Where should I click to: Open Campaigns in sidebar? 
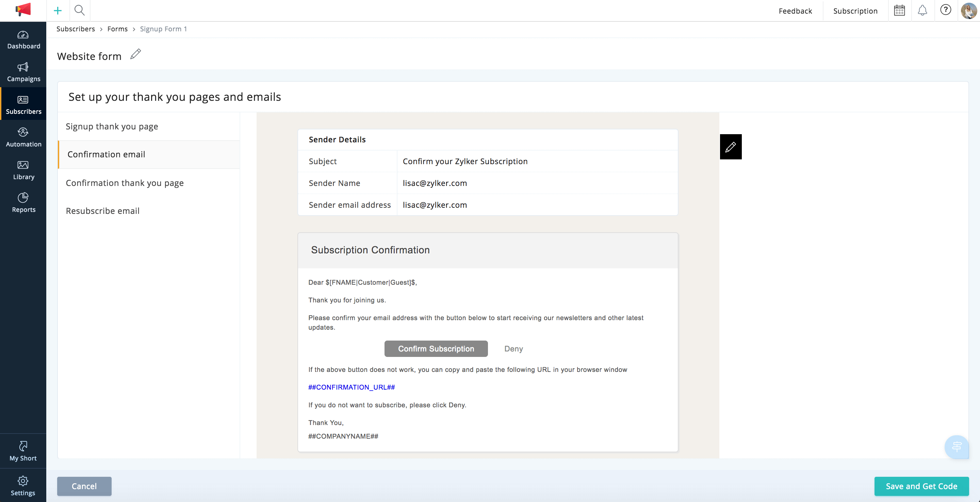tap(23, 72)
